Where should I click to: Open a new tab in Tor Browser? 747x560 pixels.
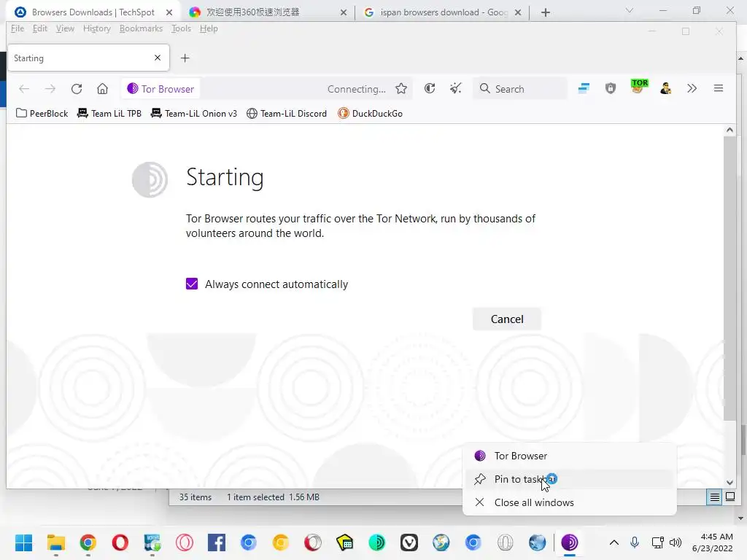[185, 58]
